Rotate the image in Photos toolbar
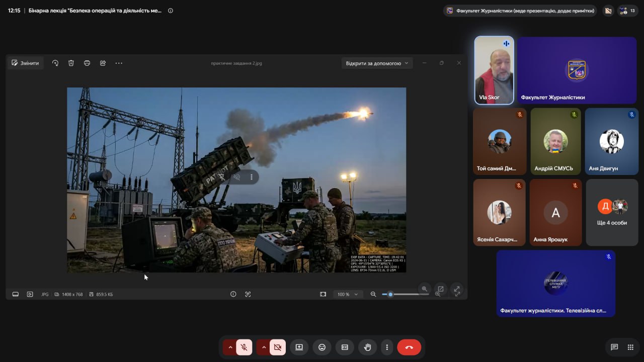 [55, 63]
